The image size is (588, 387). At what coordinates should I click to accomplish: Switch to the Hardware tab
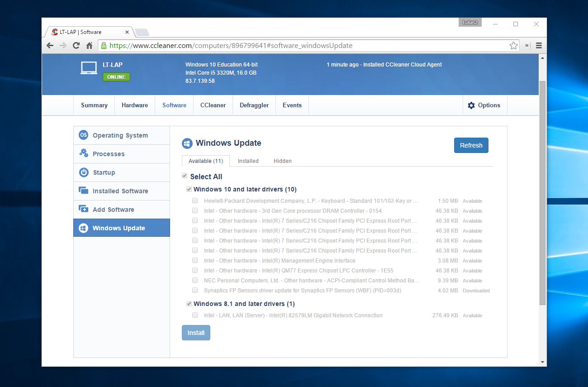pos(135,105)
